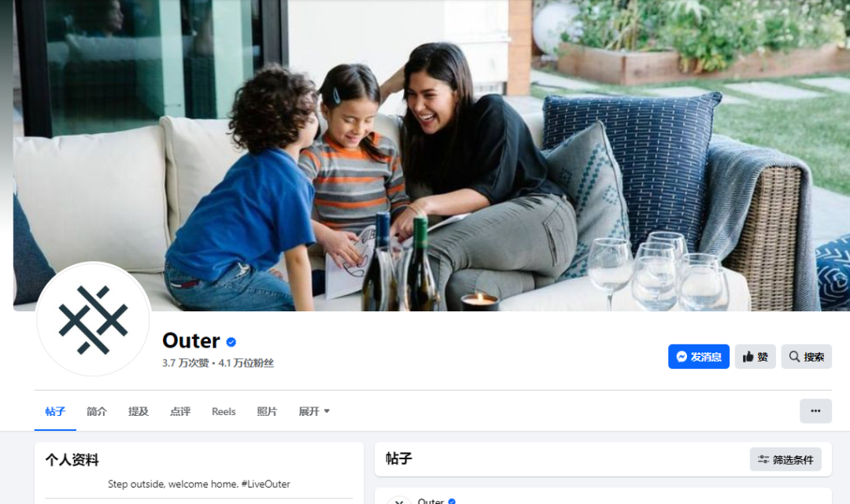
Task: Click the small Outer avatar in the post
Action: pos(399,501)
